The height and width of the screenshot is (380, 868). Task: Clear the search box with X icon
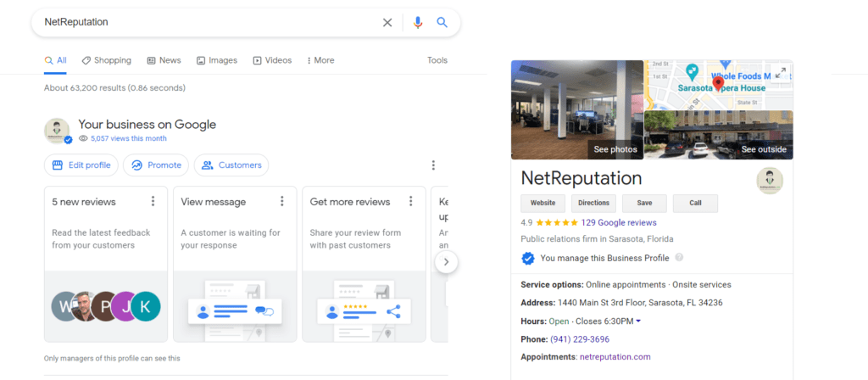point(387,23)
